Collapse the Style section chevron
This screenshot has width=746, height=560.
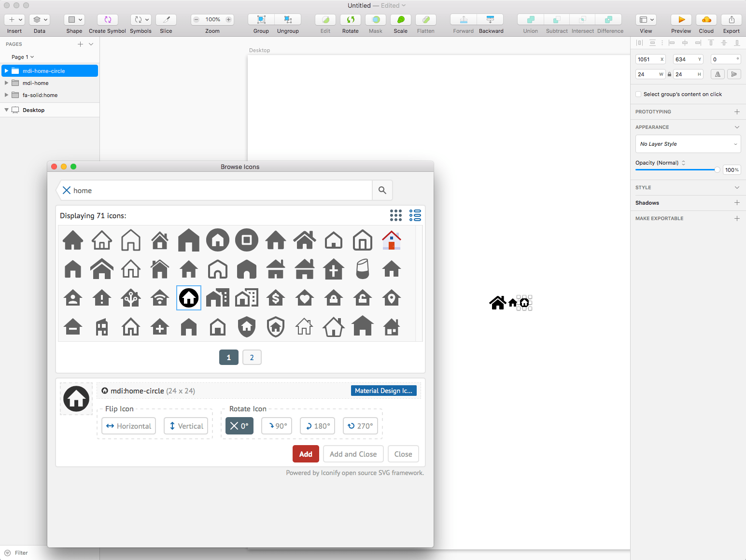737,187
